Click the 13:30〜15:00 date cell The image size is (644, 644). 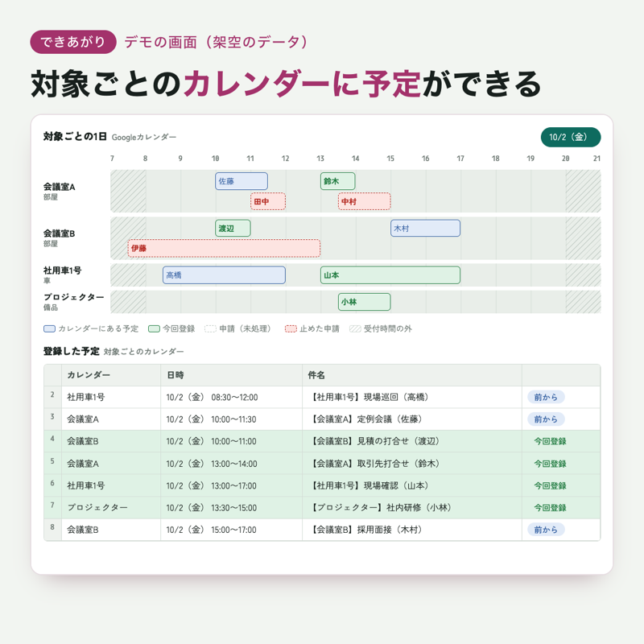[x=232, y=508]
